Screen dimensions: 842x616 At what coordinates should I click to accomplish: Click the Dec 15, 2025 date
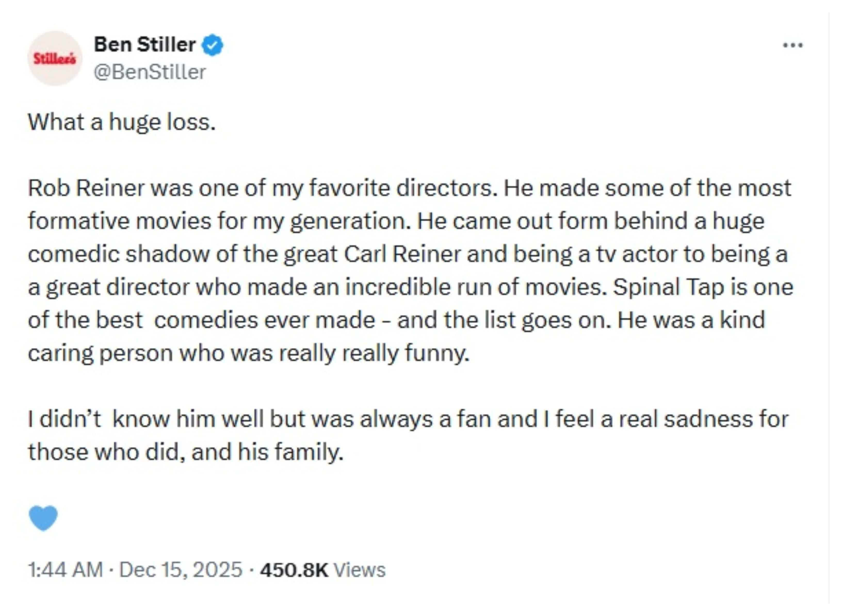(181, 570)
